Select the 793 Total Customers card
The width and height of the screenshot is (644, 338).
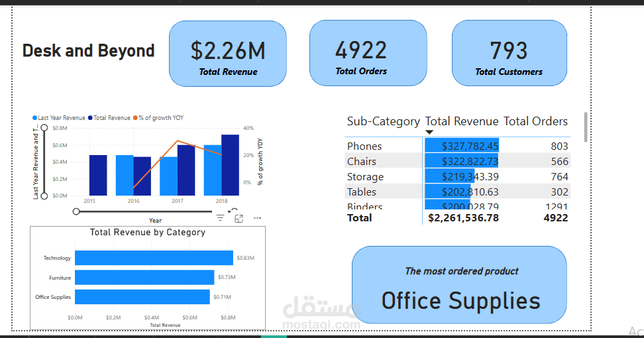[x=510, y=54]
